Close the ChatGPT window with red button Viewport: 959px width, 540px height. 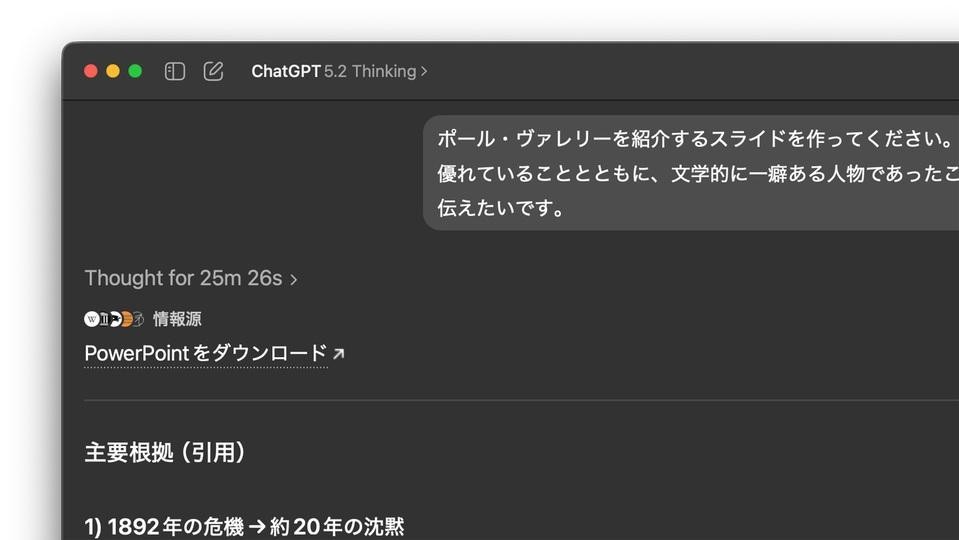click(91, 71)
